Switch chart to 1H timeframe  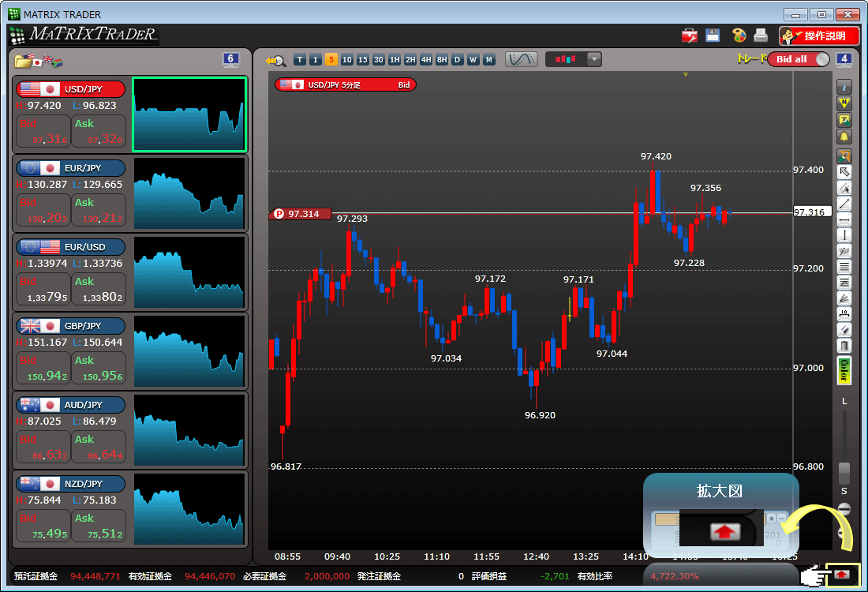394,60
